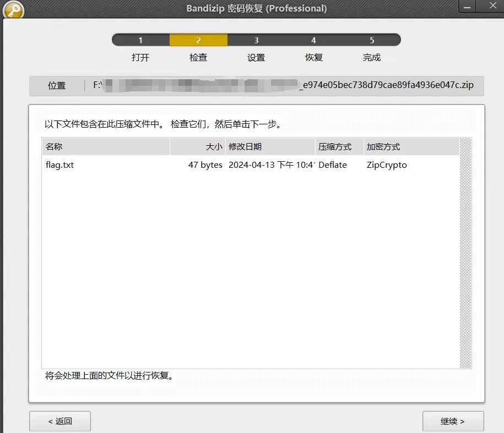Click the ZipCrypto encryption cell
Screen dimensions: 504x433
coord(387,165)
